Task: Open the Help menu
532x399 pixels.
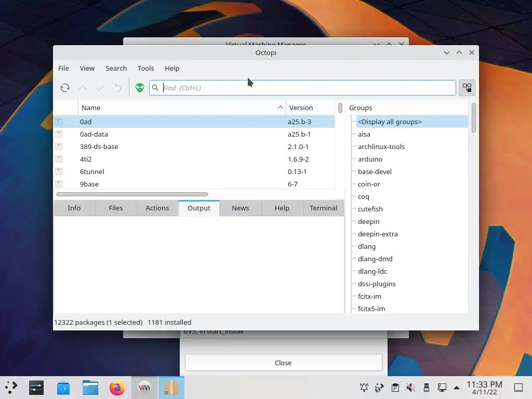Action: point(172,68)
